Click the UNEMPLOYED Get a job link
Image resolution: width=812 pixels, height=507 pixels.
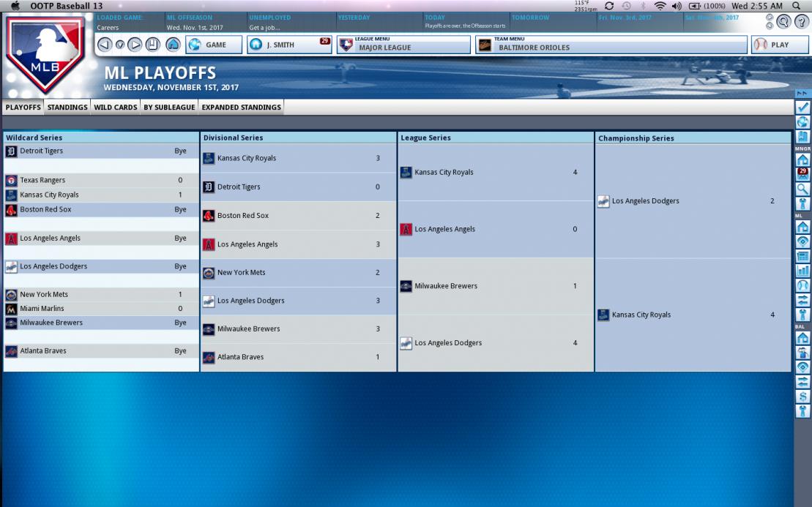click(x=291, y=22)
